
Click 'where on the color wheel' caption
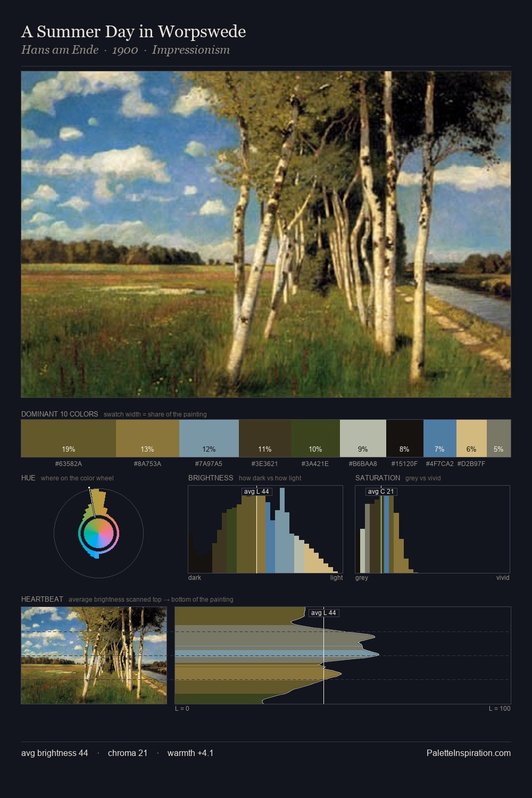pyautogui.click(x=77, y=478)
